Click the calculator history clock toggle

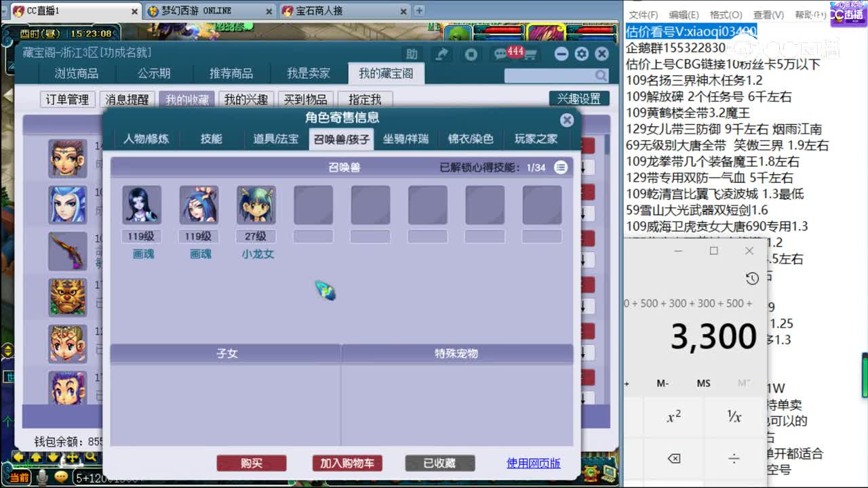(x=751, y=278)
